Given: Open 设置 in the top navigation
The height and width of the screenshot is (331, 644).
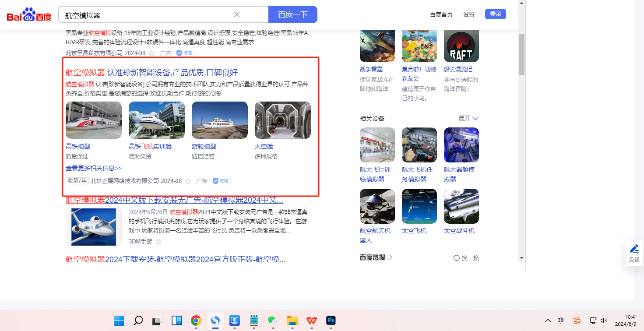Looking at the screenshot, I should coord(469,14).
